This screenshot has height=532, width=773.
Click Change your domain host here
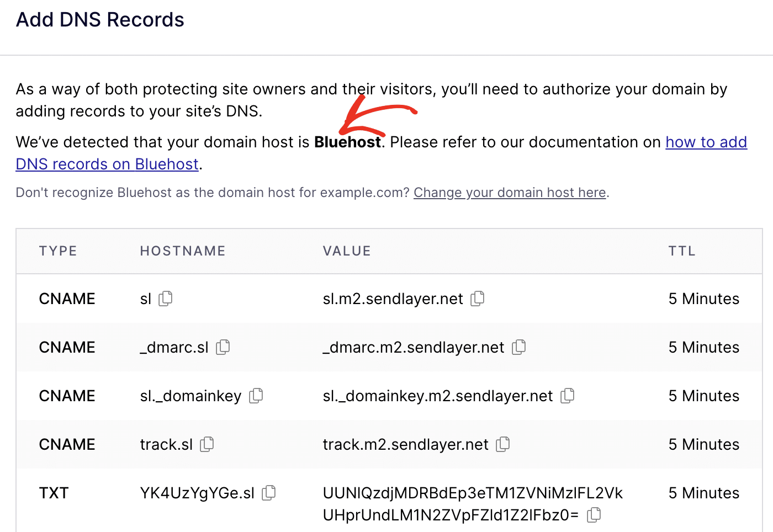[x=510, y=192]
